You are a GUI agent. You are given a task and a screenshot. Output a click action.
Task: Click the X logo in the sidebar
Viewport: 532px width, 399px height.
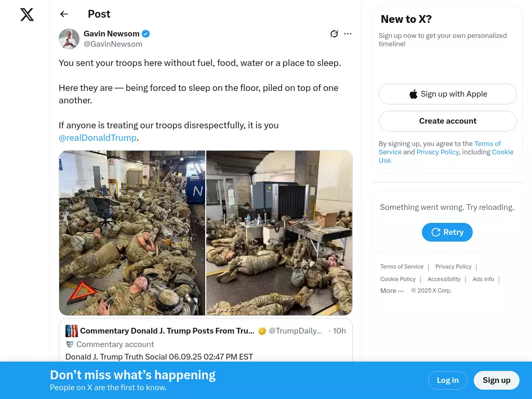tap(27, 15)
